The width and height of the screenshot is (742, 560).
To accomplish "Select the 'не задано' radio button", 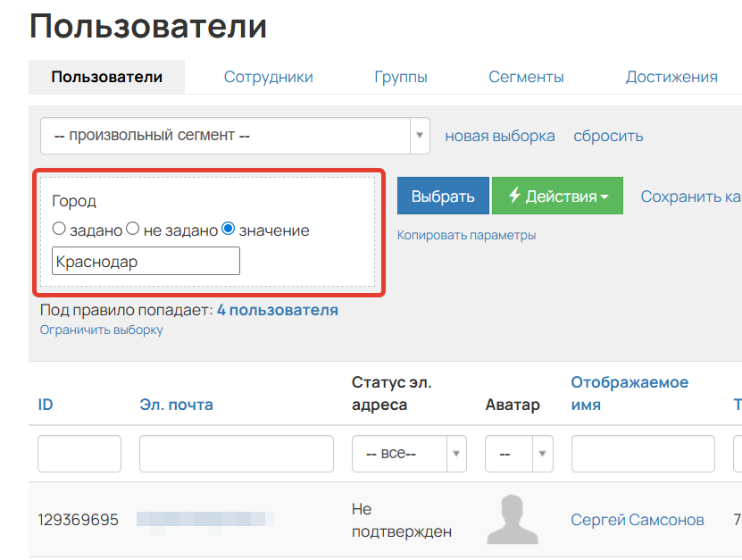I will pyautogui.click(x=133, y=230).
